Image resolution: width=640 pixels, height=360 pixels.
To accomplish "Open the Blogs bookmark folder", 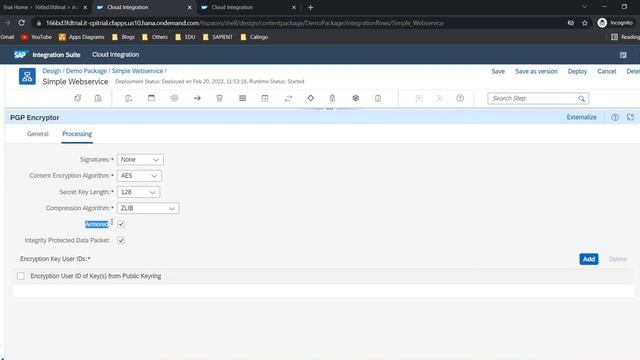I will point(123,37).
